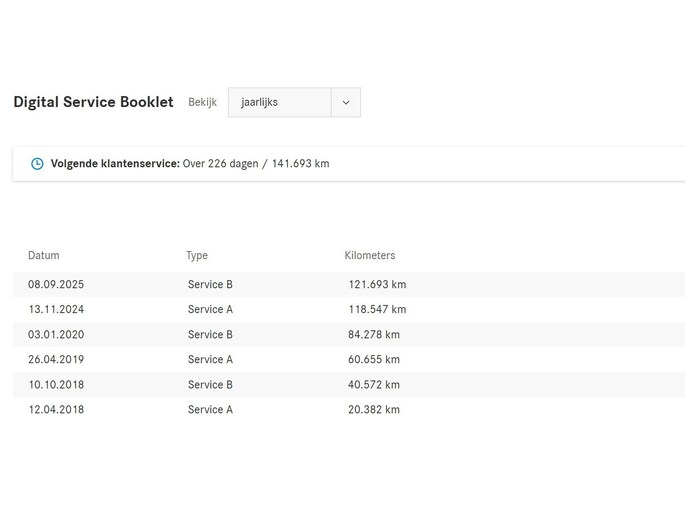Screen dimensions: 685x514
Task: Sort by Type column header
Action: coord(197,255)
